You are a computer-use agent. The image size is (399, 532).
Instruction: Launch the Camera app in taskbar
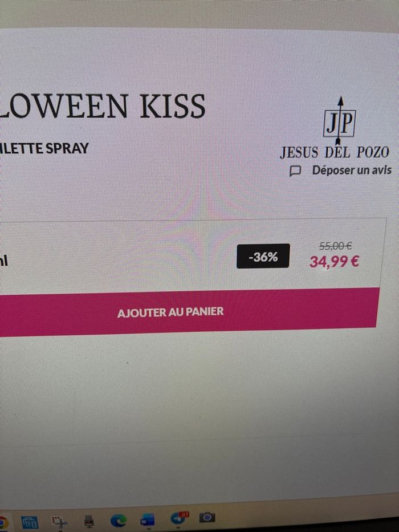coord(207,517)
